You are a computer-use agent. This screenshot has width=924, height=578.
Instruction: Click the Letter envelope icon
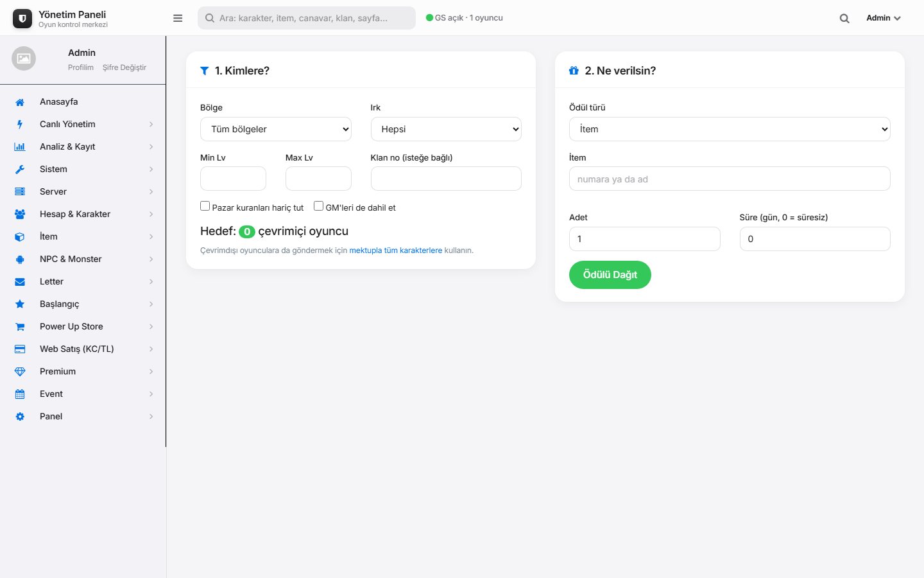(x=20, y=282)
